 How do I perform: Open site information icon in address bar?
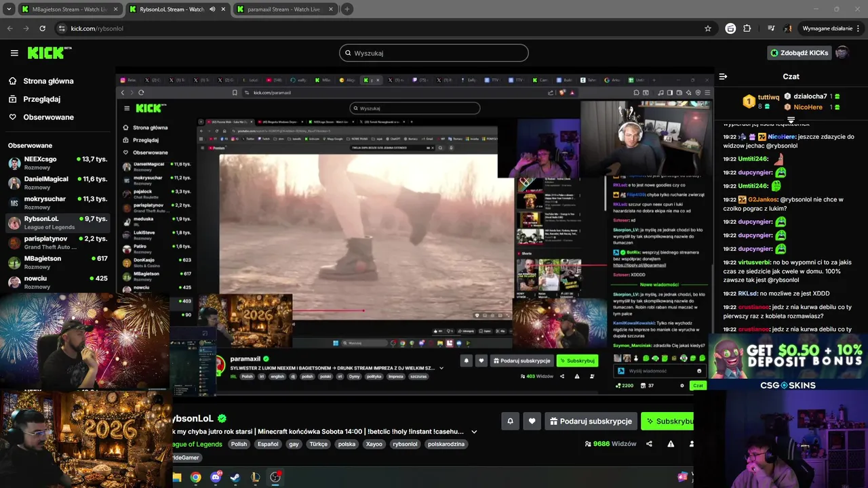(x=62, y=28)
